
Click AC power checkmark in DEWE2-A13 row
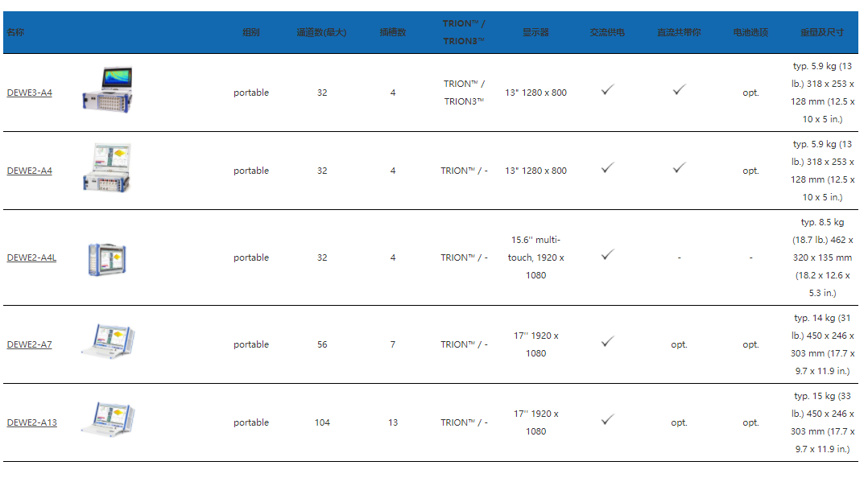pyautogui.click(x=608, y=419)
